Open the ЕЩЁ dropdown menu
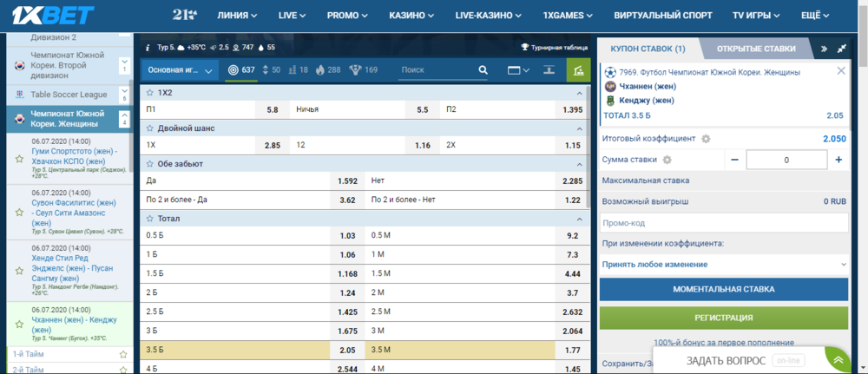868x374 pixels. click(x=815, y=16)
